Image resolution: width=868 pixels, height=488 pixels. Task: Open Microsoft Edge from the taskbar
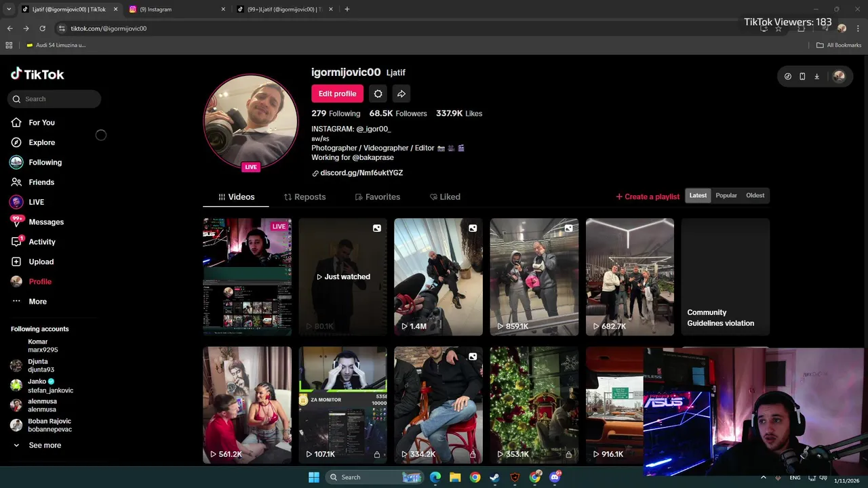tap(435, 477)
